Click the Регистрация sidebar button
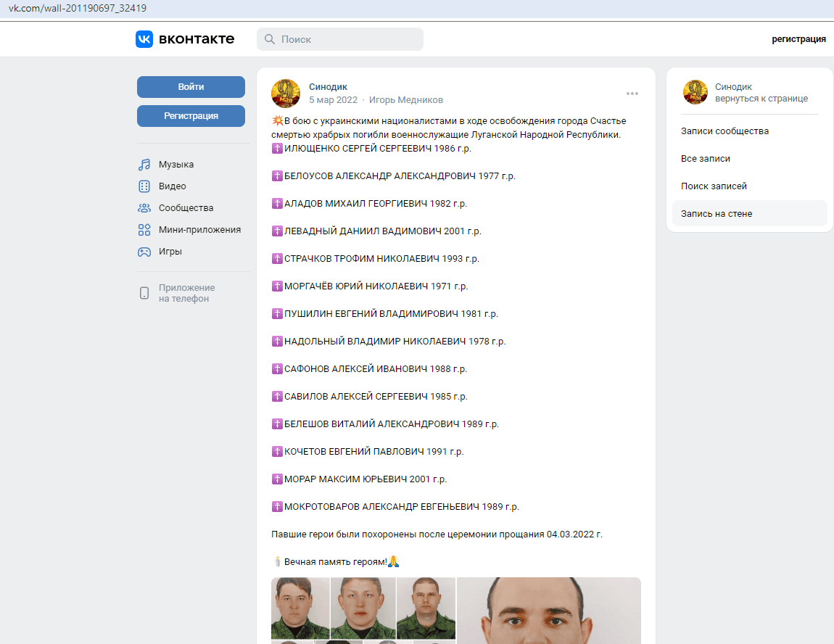 (191, 116)
